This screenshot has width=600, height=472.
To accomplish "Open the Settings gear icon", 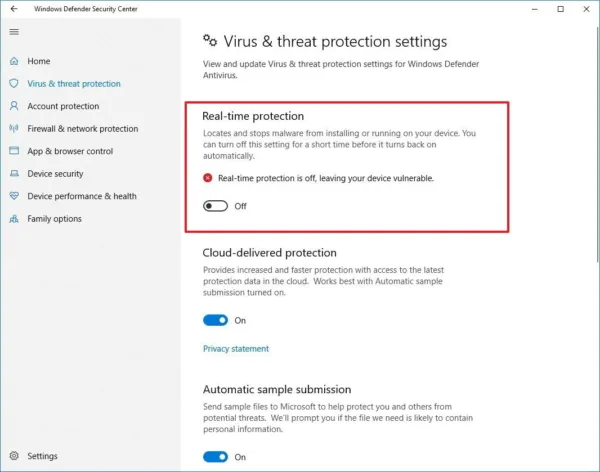I will [14, 456].
